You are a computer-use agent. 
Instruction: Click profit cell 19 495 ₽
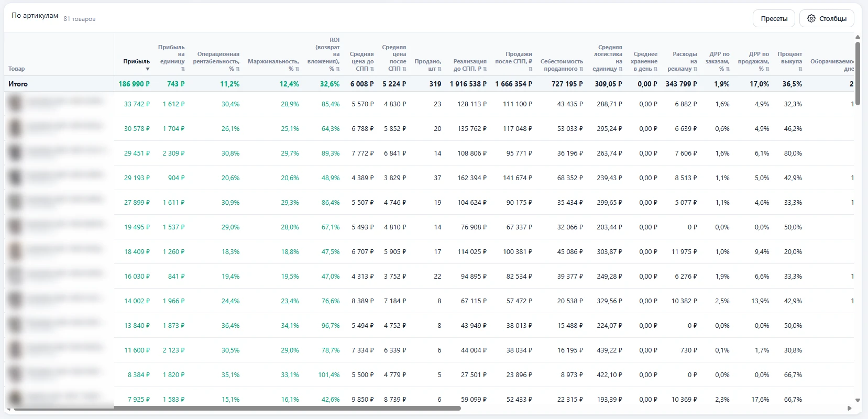tap(137, 227)
